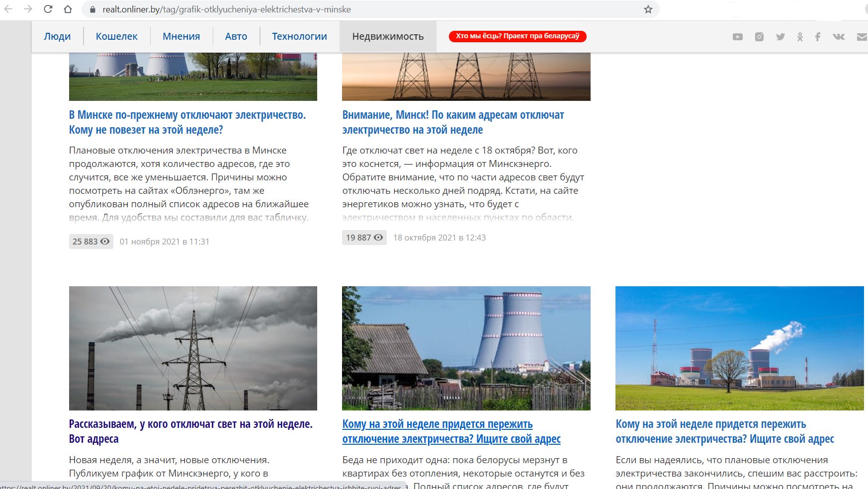The image size is (868, 489).
Task: Open Onliner's YouTube channel
Action: click(738, 37)
